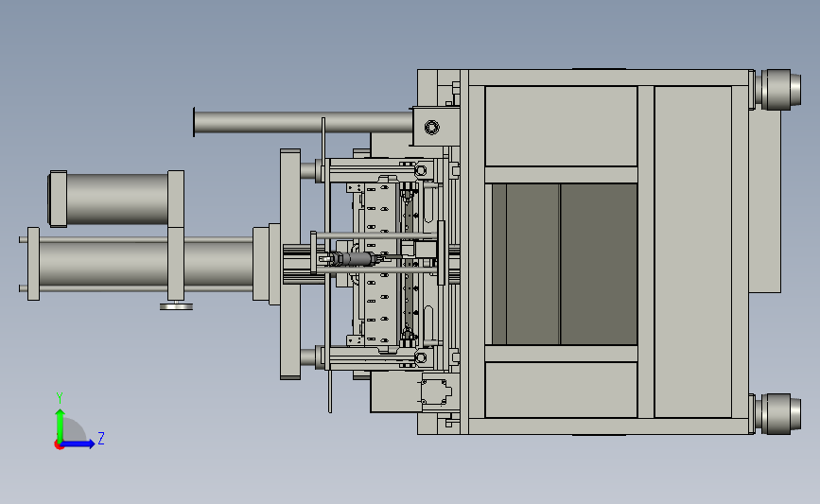The height and width of the screenshot is (504, 820).
Task: Select the round foot pad under cylinder bracket
Action: point(176,306)
